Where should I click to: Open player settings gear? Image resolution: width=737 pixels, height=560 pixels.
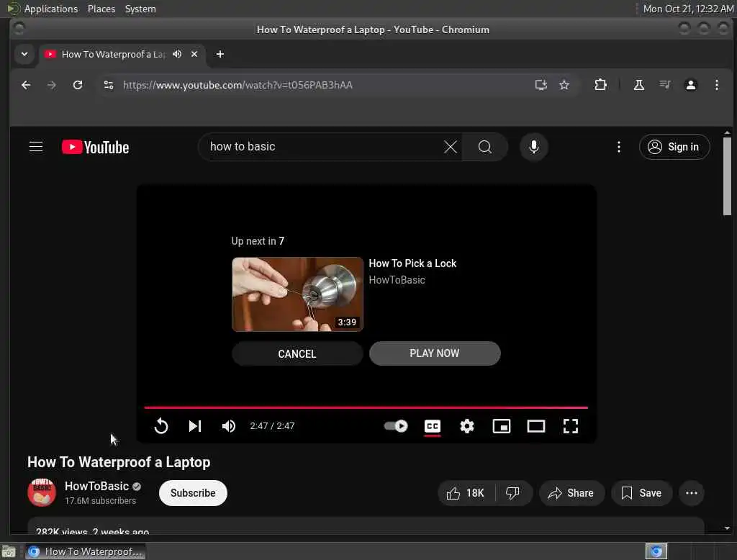coord(466,426)
